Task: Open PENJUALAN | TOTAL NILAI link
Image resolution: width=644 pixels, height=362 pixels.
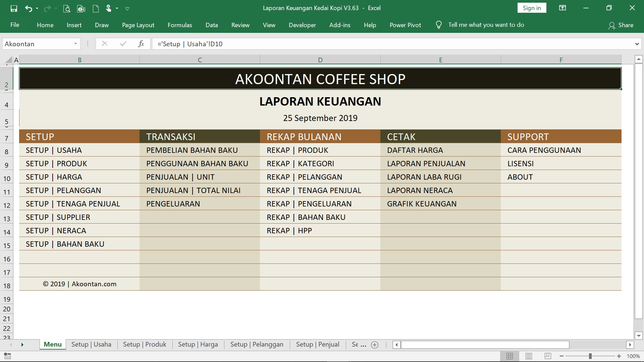Action: coord(193,190)
